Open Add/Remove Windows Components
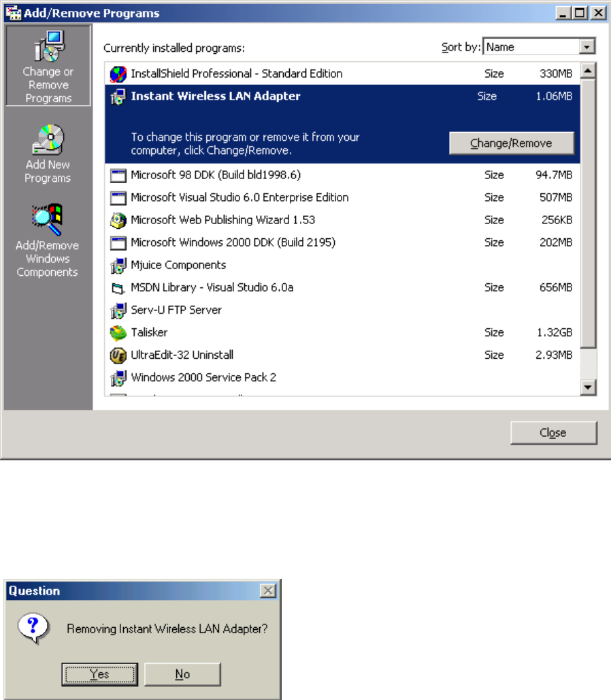This screenshot has width=611, height=700. point(47,241)
